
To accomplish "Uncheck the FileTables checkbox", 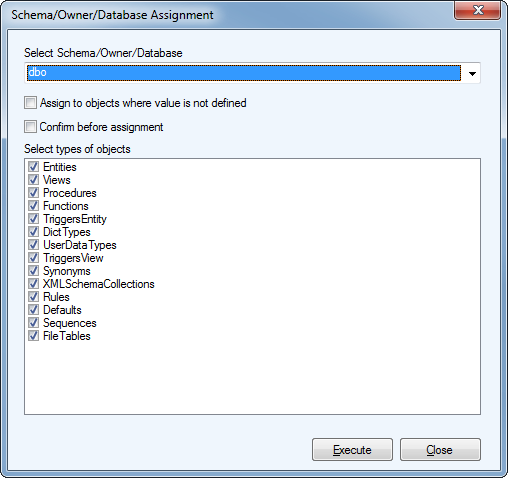I will click(x=33, y=335).
